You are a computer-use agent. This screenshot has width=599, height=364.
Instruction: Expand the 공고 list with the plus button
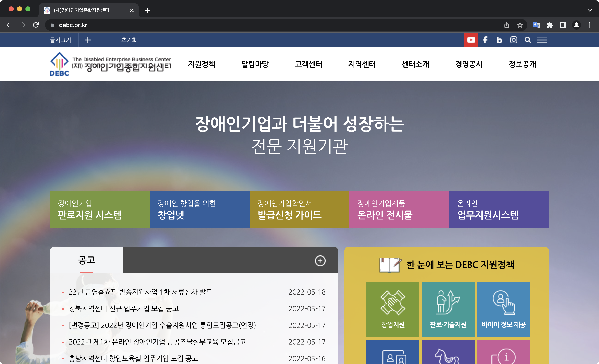coord(320,260)
